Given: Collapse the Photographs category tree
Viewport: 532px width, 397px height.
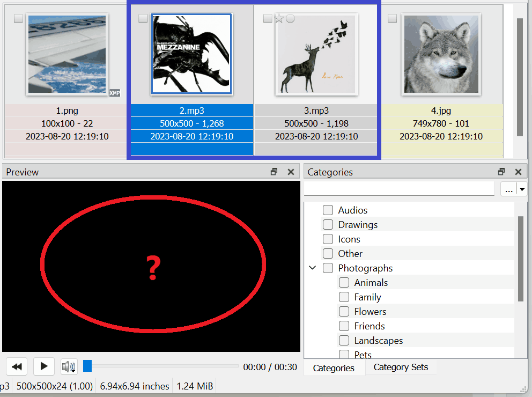Looking at the screenshot, I should click(313, 268).
